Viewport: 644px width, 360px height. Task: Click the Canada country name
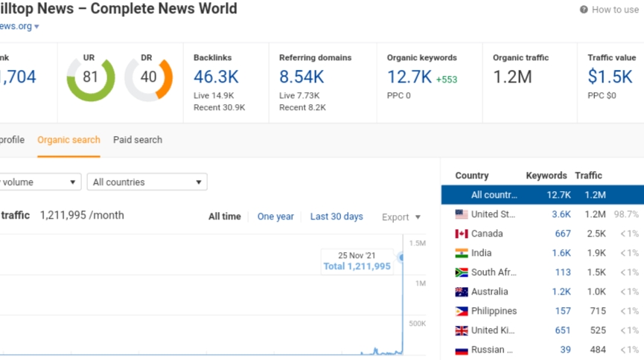pyautogui.click(x=487, y=234)
